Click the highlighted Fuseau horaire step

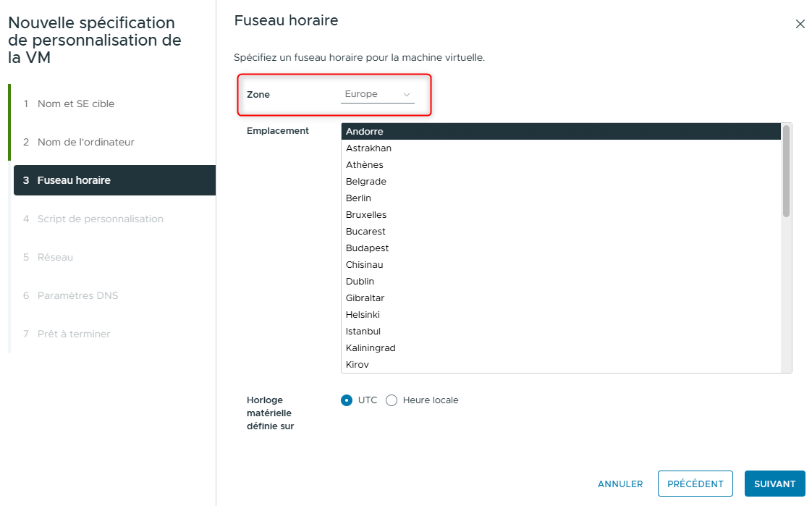[72, 180]
